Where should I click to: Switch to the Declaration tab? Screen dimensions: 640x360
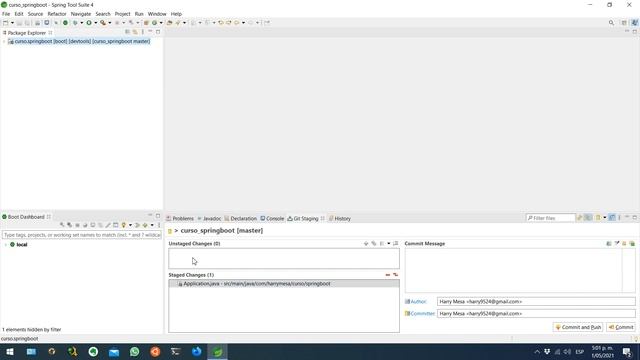pos(240,218)
